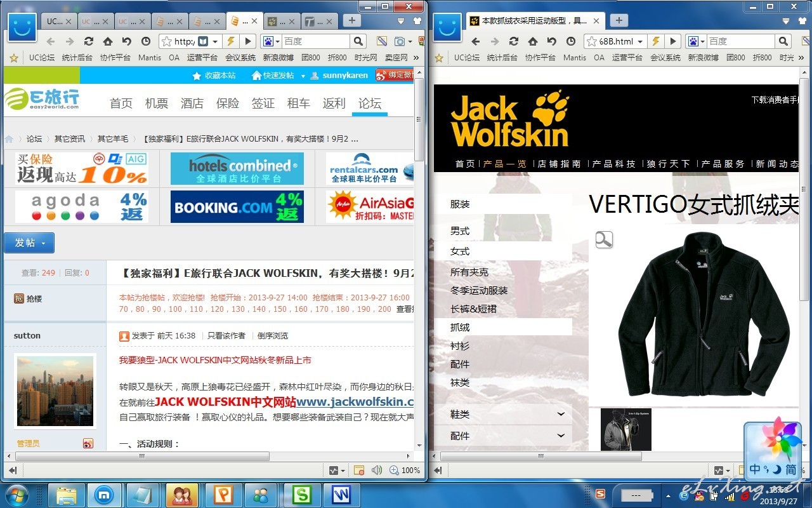Screen dimensions: 812x508
Task: Click the zoom magnifier on the jacket image
Action: (604, 239)
